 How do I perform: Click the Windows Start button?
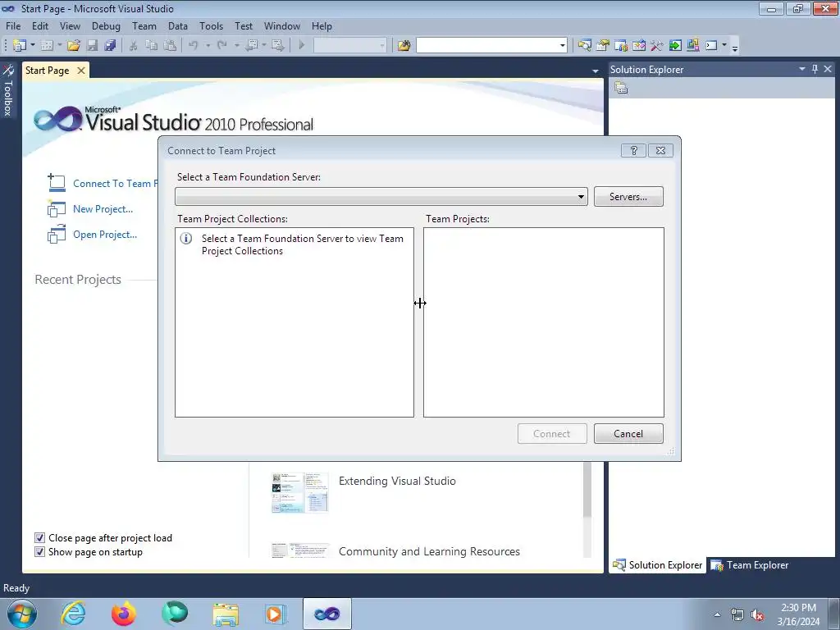coord(22,614)
